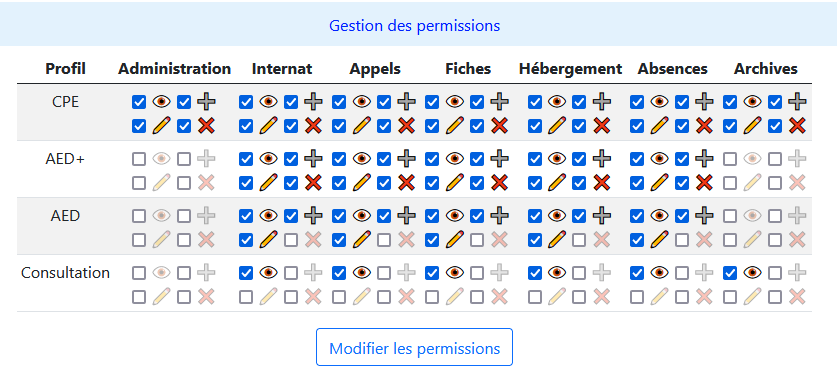Viewport: 837px width, 373px height.
Task: Click the faded pencil for Consultation Internat
Action: pos(268,297)
